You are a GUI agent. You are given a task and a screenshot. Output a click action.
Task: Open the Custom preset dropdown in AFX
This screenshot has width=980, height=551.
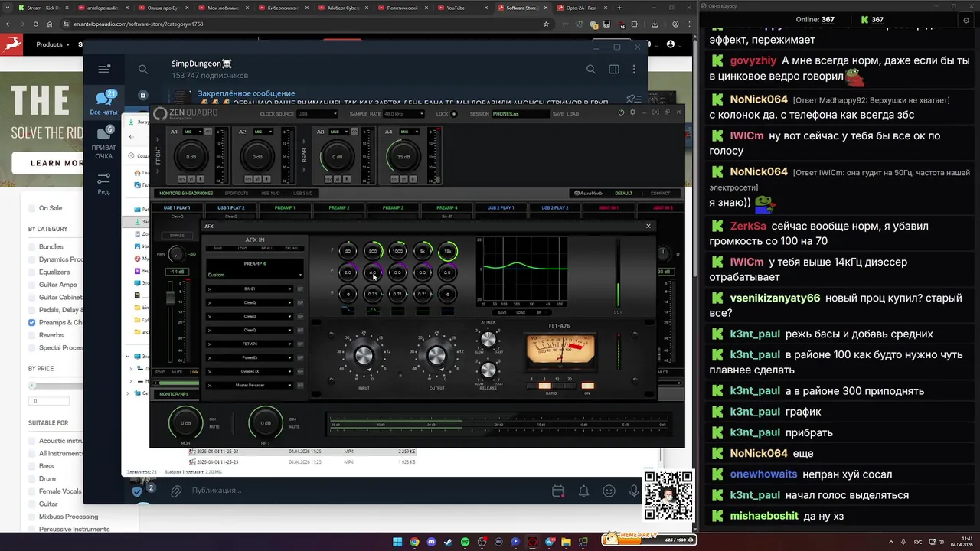coord(255,275)
